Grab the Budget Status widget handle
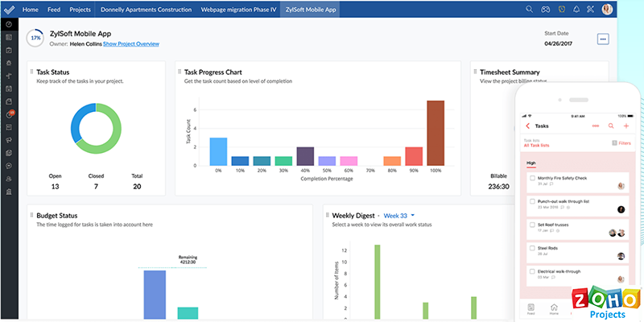The width and height of the screenshot is (644, 322). 31,215
